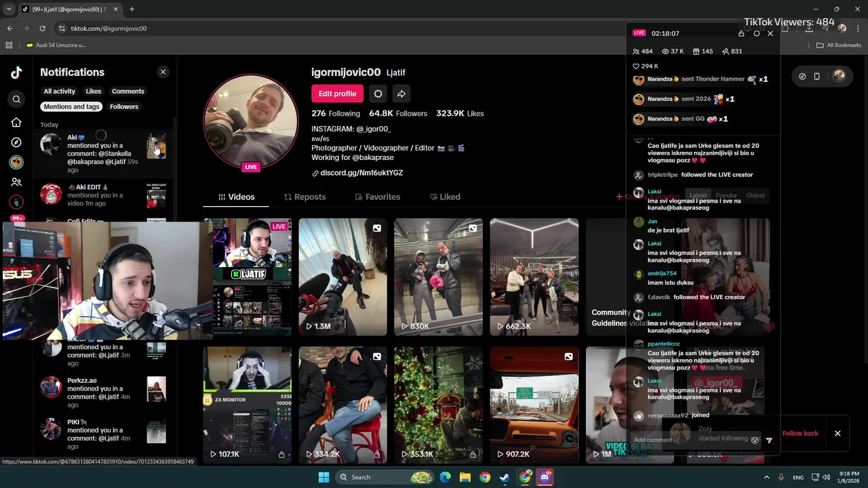Click the phone icon near TikTok avatar

coord(817,77)
